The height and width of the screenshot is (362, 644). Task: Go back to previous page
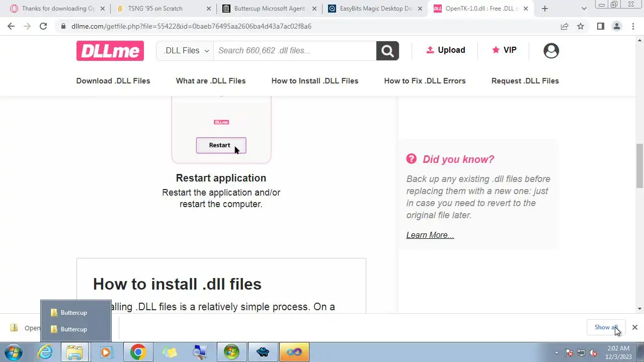(x=11, y=26)
